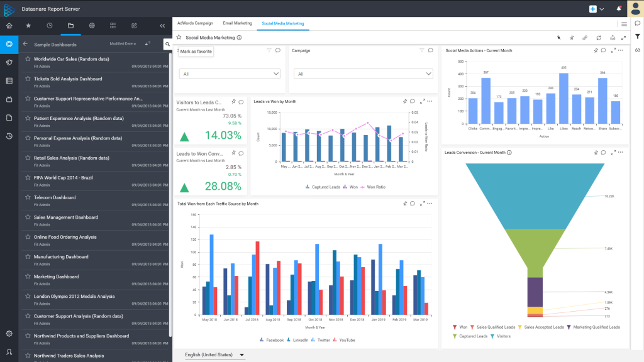Copy the dashboard share link icon
Viewport: 644px width, 362px height.
click(x=585, y=38)
